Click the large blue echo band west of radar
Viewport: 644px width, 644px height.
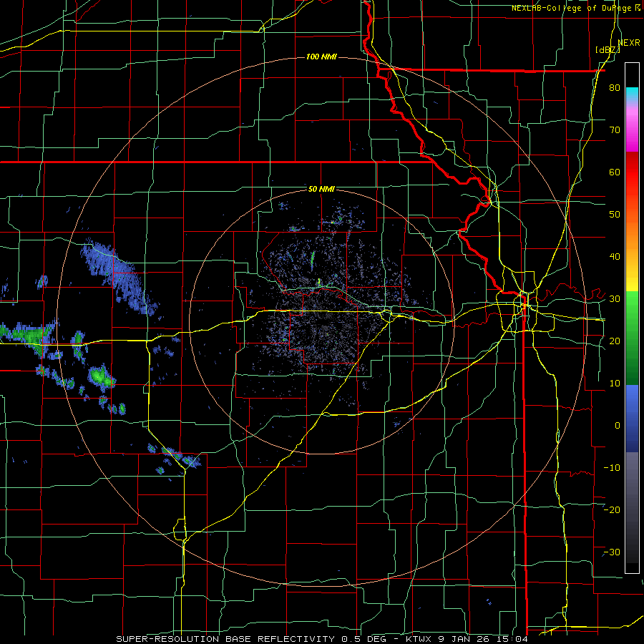pyautogui.click(x=119, y=277)
